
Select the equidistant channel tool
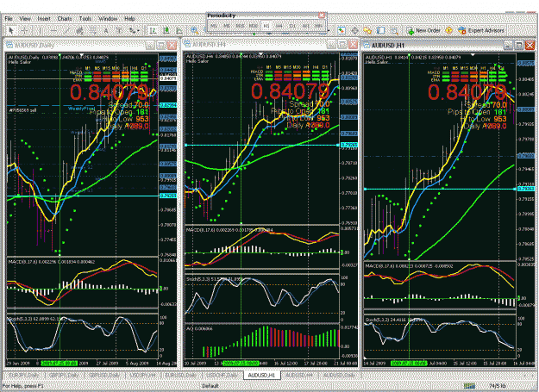pyautogui.click(x=79, y=31)
